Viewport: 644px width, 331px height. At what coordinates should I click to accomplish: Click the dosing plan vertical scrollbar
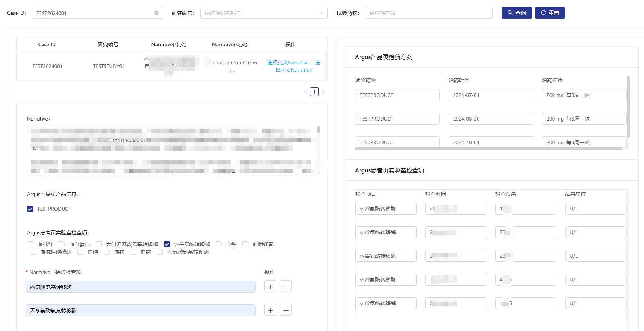coord(628,107)
